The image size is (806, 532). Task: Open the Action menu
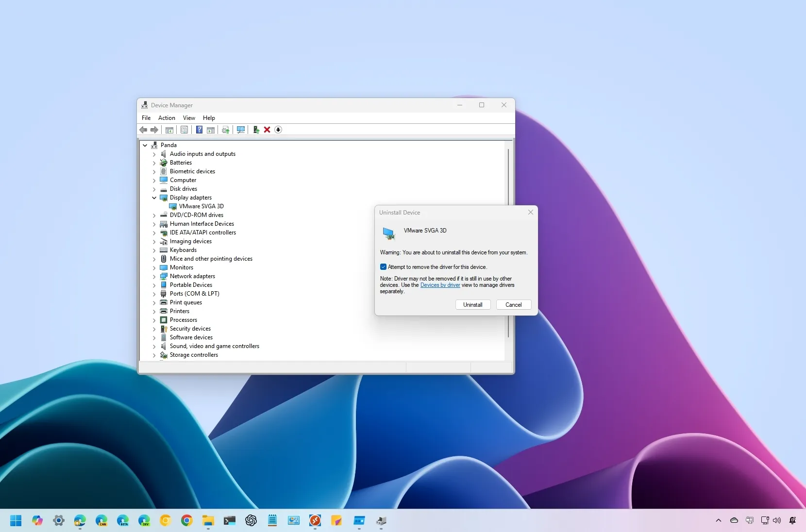(x=167, y=117)
